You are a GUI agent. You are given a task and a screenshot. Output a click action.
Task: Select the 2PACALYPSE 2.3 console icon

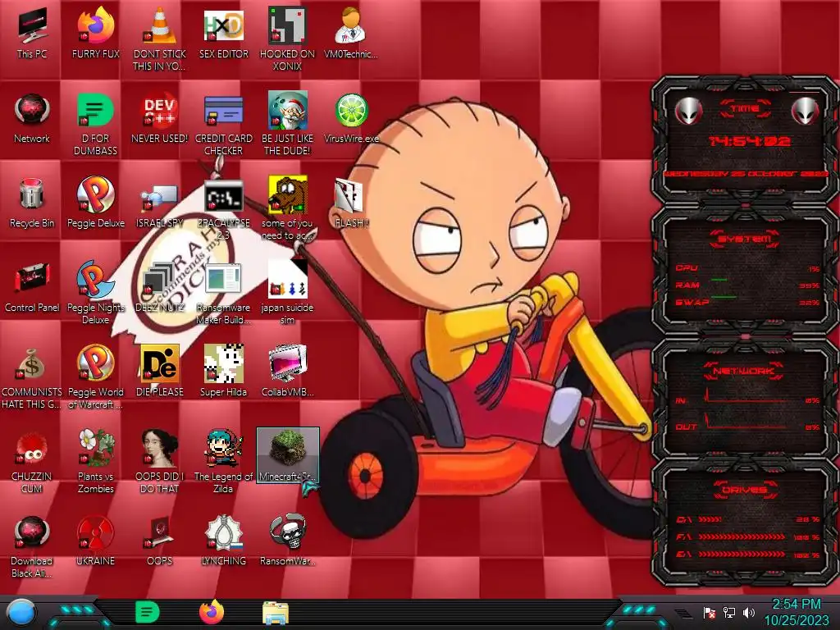[224, 209]
